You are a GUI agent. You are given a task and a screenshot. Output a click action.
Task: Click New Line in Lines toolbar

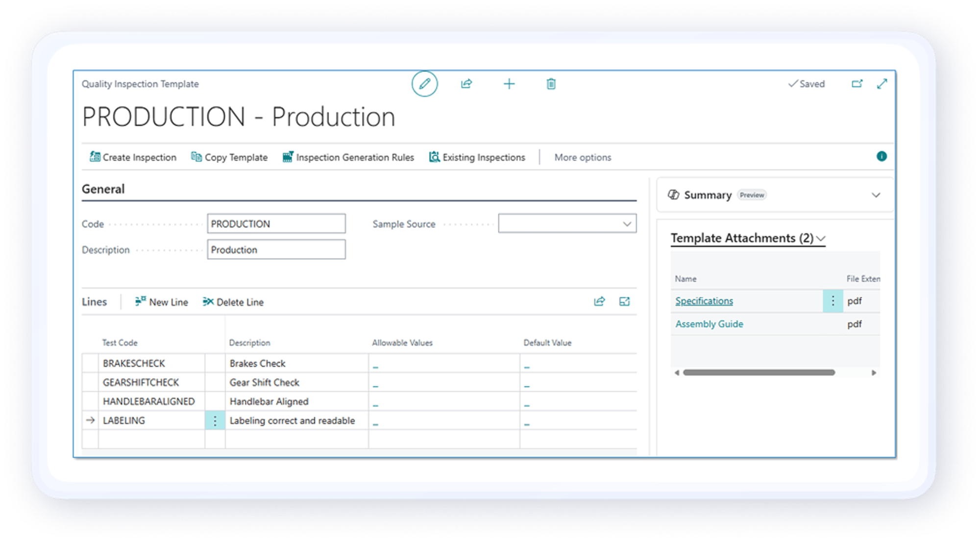(161, 302)
